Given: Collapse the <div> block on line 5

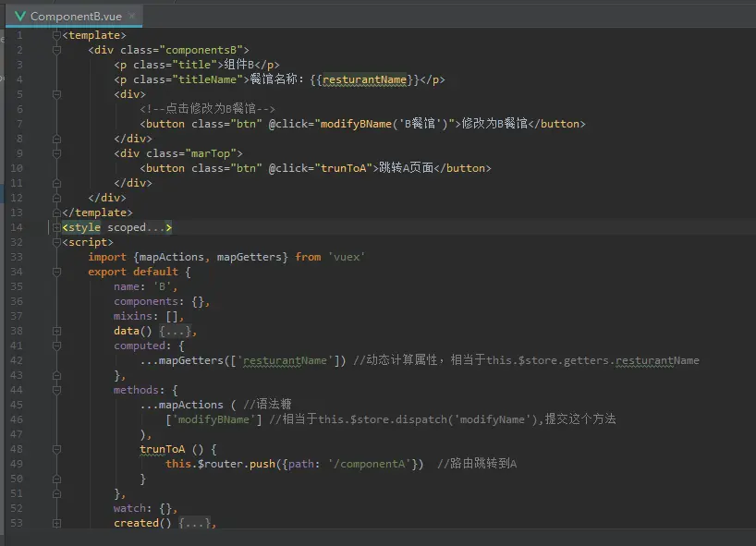Looking at the screenshot, I should point(56,94).
